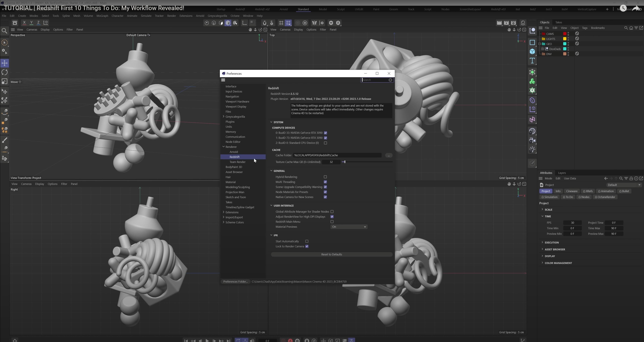This screenshot has width=644, height=342.
Task: Select the Scale tool in left toolbar
Action: [x=5, y=82]
